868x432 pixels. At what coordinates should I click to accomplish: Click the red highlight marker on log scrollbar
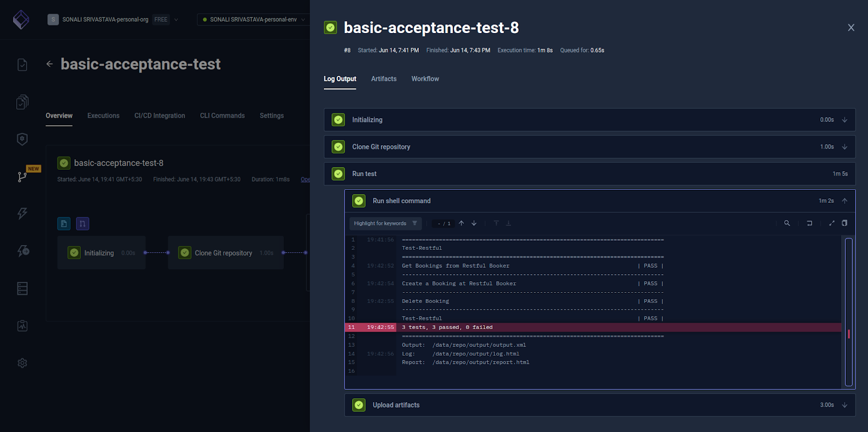(849, 334)
